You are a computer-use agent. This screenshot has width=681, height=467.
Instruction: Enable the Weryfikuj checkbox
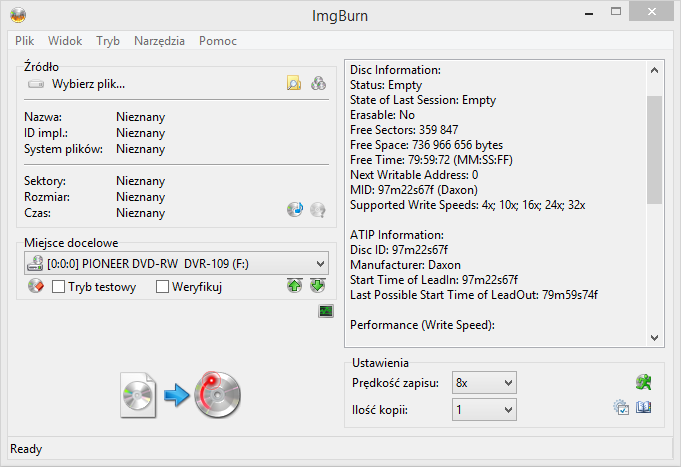click(x=162, y=287)
